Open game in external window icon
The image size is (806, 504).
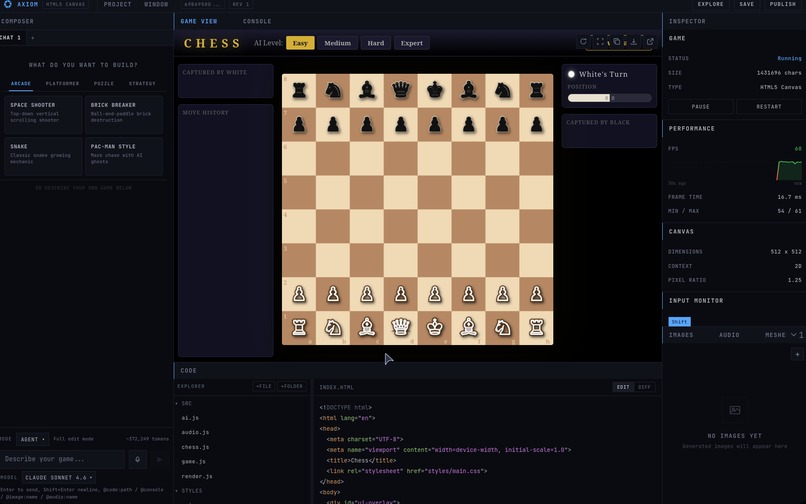pos(650,42)
